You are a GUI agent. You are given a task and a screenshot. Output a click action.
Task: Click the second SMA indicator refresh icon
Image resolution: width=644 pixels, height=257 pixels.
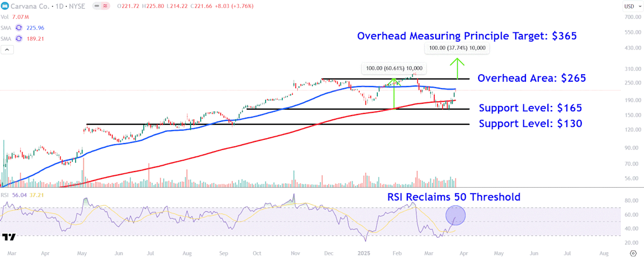[19, 38]
